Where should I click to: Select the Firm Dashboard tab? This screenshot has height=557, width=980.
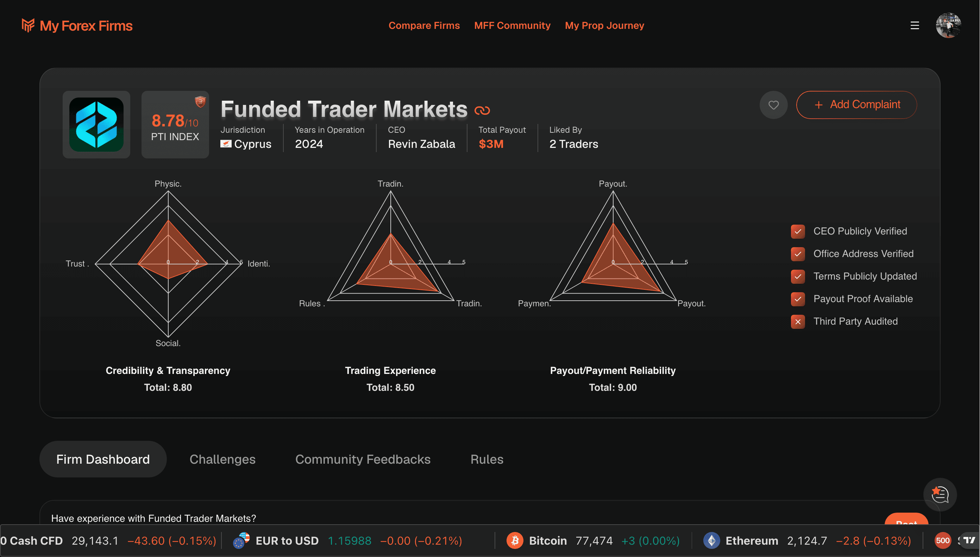coord(103,459)
